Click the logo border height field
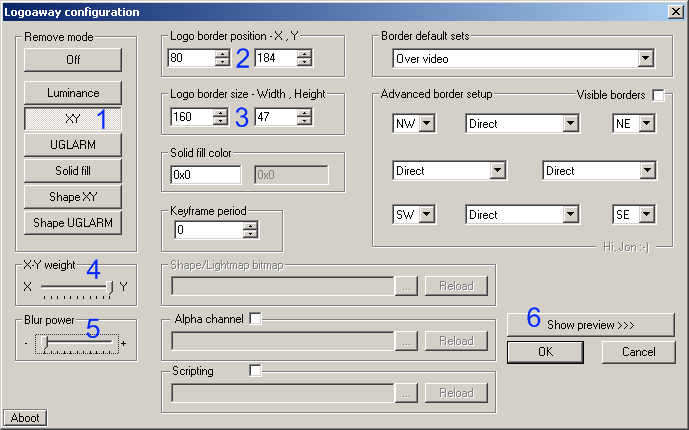Image resolution: width=689 pixels, height=430 pixels. coord(276,117)
